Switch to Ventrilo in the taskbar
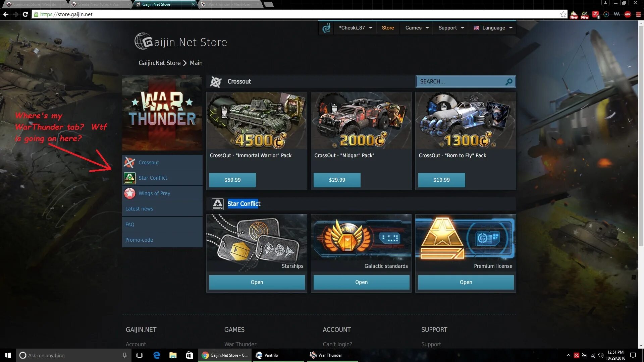The width and height of the screenshot is (644, 362). click(x=278, y=355)
